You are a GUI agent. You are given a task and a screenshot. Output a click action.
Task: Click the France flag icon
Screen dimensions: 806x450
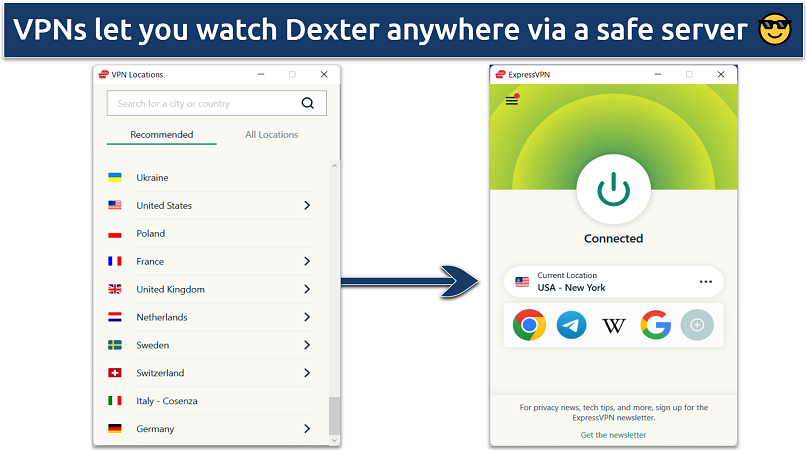coord(115,261)
